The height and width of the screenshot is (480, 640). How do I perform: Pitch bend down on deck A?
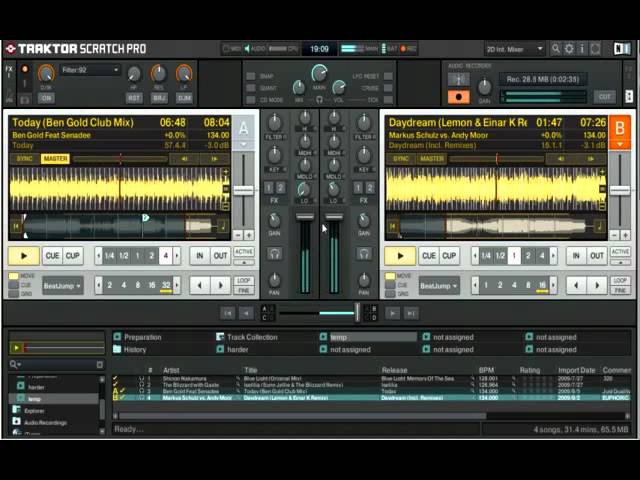tap(238, 235)
